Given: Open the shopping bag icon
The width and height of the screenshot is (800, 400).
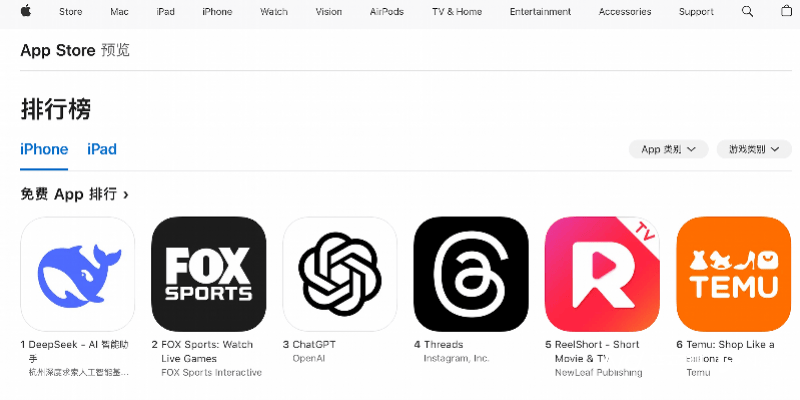Looking at the screenshot, I should coord(786,11).
